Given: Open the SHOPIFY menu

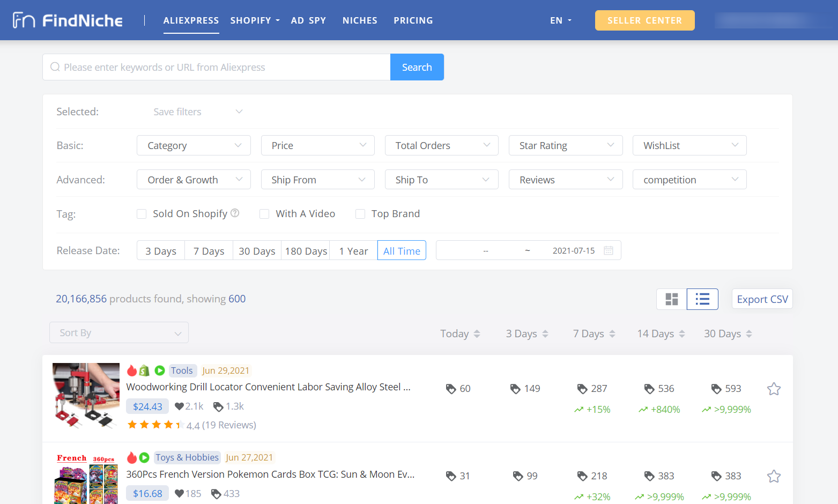Looking at the screenshot, I should pyautogui.click(x=255, y=20).
